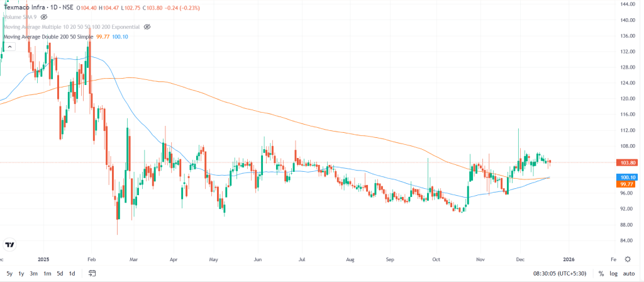Set the chart range to 1m
644x282 pixels.
[47, 273]
